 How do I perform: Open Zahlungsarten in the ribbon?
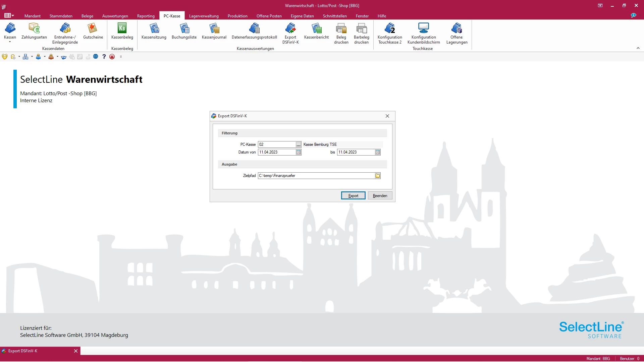coord(34,31)
